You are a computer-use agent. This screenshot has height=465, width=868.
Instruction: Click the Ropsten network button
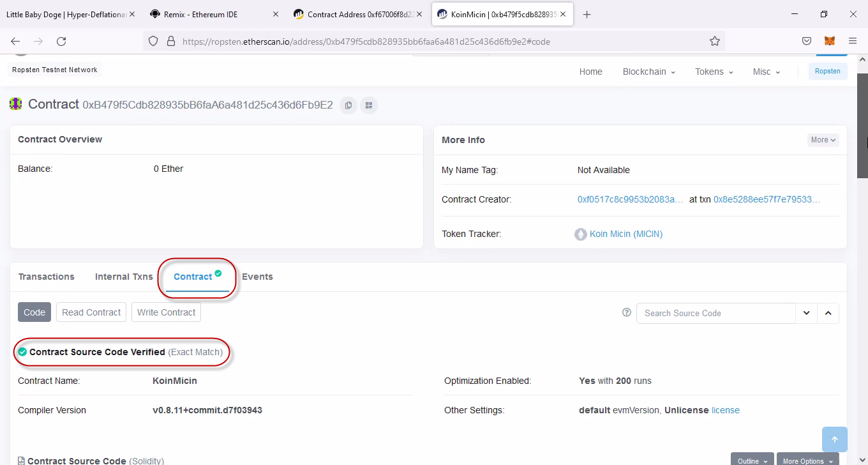[828, 71]
